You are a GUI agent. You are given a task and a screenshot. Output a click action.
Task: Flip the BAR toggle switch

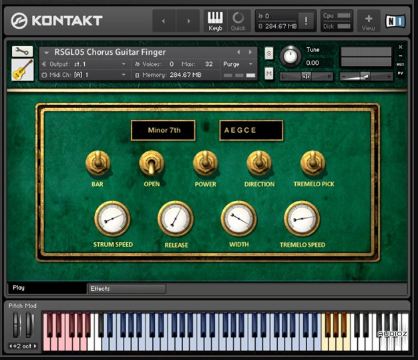[98, 163]
